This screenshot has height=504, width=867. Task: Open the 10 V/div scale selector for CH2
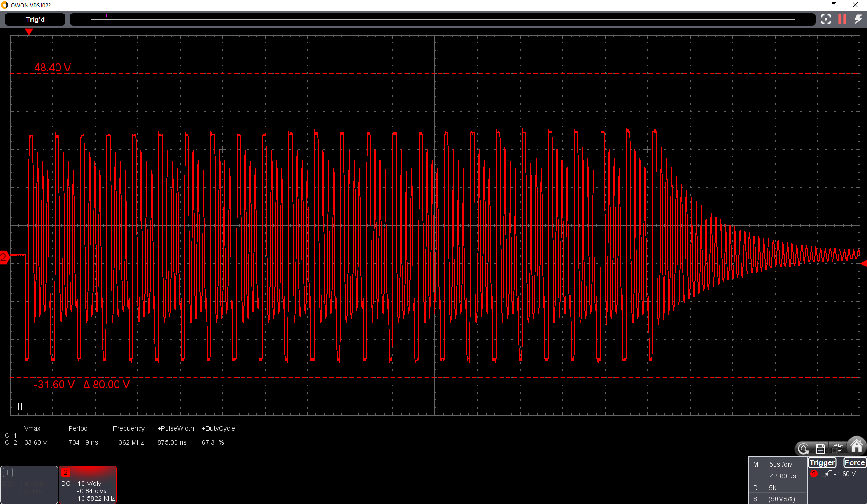(x=89, y=483)
